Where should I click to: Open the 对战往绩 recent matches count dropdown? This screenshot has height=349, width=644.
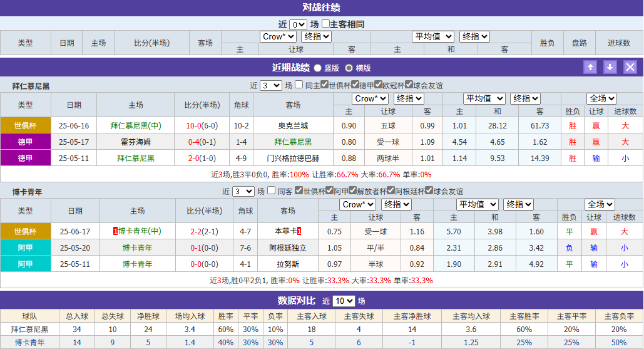pos(298,24)
